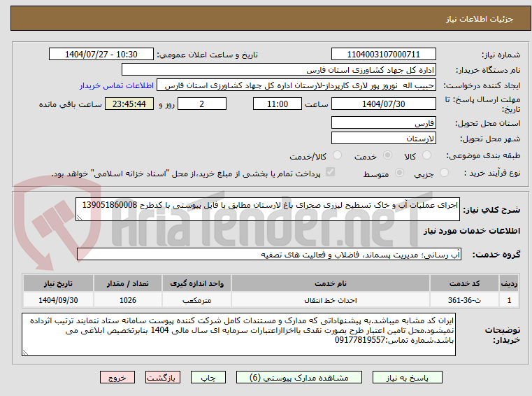Click the اطلاعات خدمات مورد نیاز section heading

tap(472, 231)
